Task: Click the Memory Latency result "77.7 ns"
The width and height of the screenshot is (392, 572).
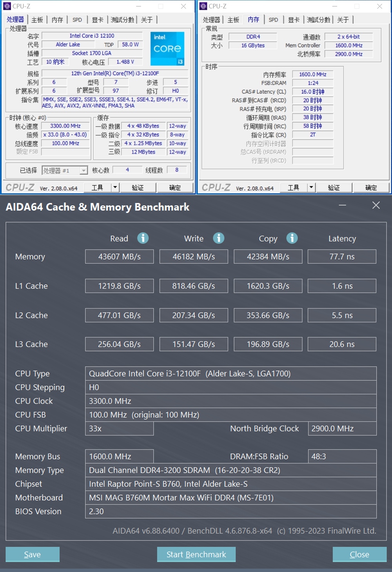Action: [x=342, y=257]
